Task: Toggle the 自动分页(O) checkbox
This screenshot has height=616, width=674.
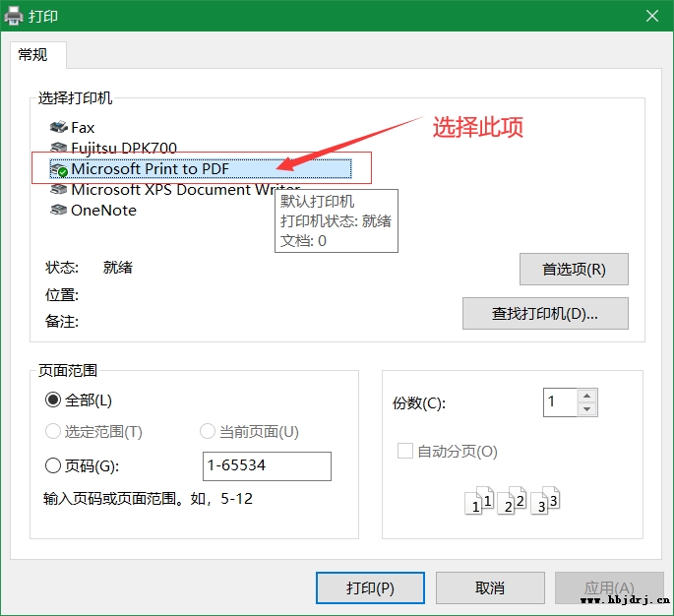Action: 405,451
